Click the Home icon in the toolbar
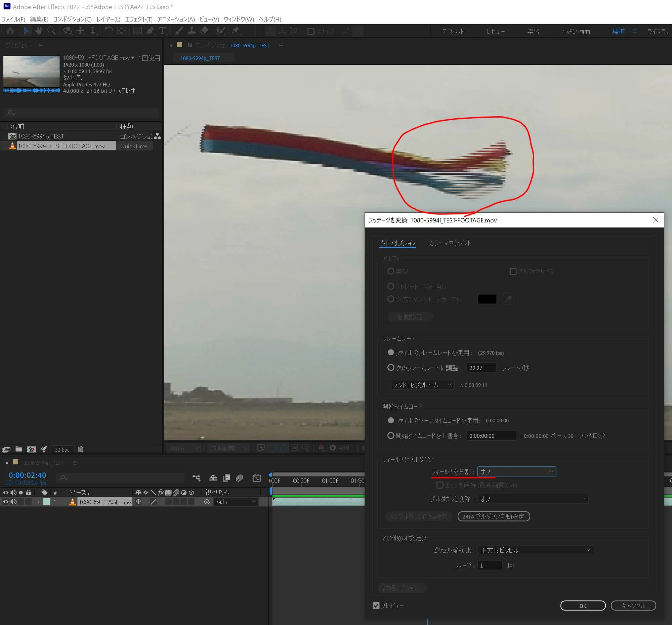 [10, 31]
